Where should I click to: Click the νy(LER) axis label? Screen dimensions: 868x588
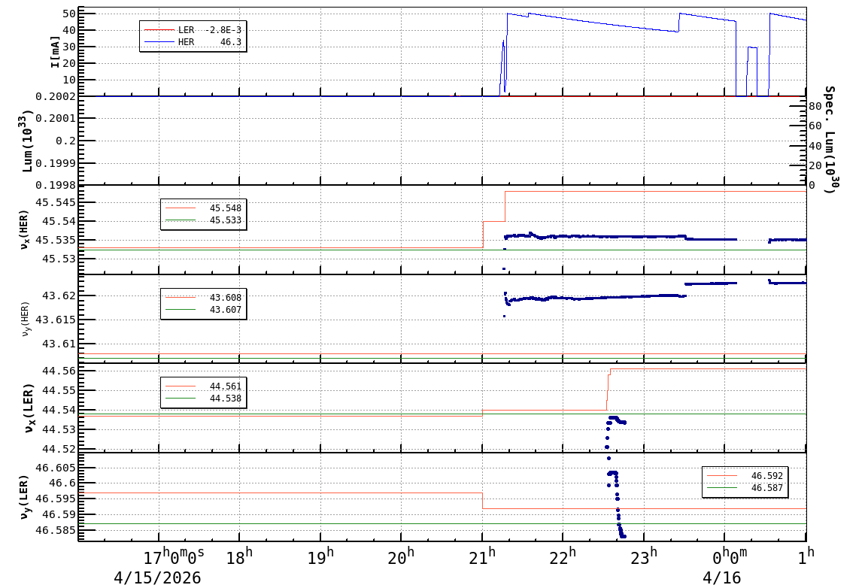click(24, 497)
